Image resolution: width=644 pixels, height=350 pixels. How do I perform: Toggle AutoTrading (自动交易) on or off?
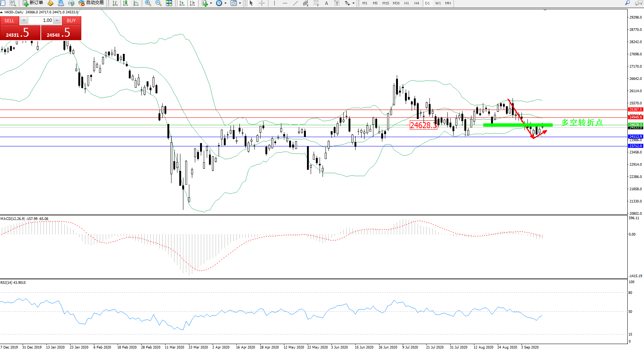91,3
